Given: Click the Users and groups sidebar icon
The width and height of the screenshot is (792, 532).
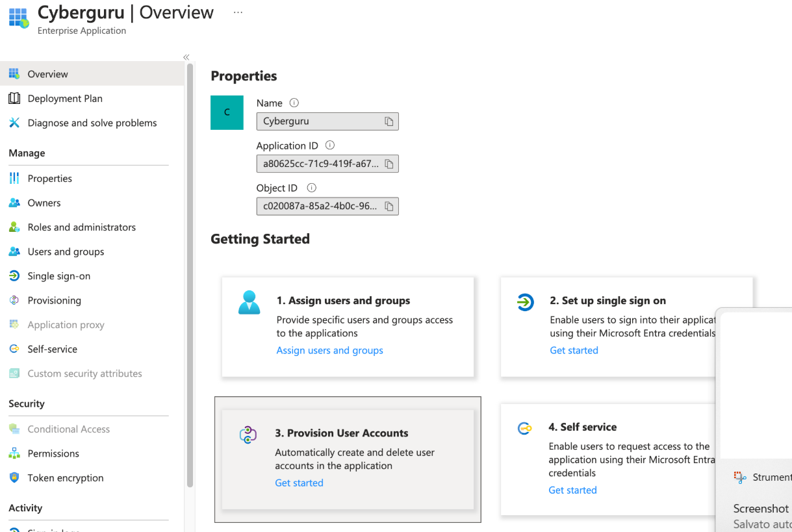Looking at the screenshot, I should tap(14, 251).
